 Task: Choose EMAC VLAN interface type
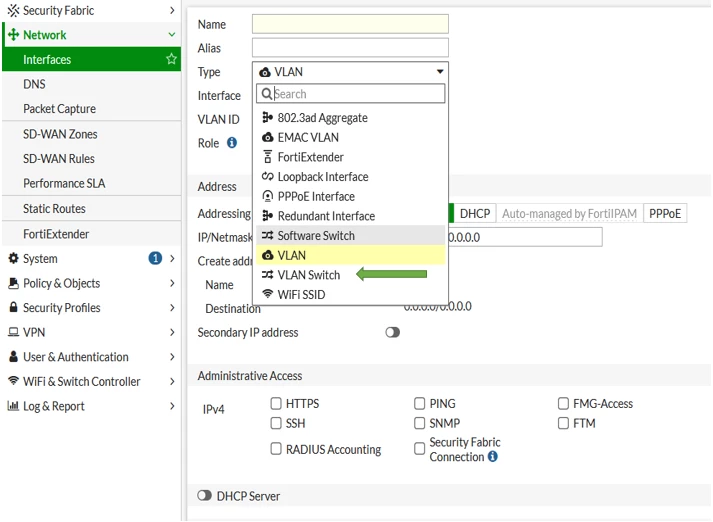[350, 137]
